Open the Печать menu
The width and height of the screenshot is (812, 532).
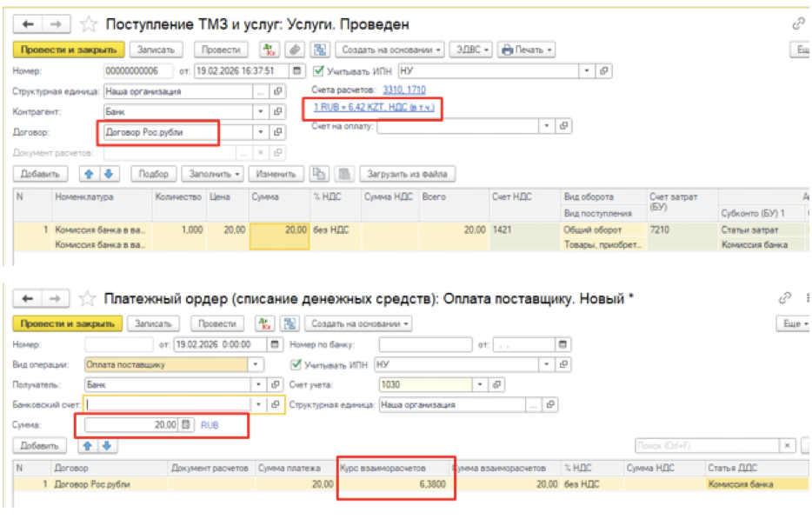(x=527, y=50)
